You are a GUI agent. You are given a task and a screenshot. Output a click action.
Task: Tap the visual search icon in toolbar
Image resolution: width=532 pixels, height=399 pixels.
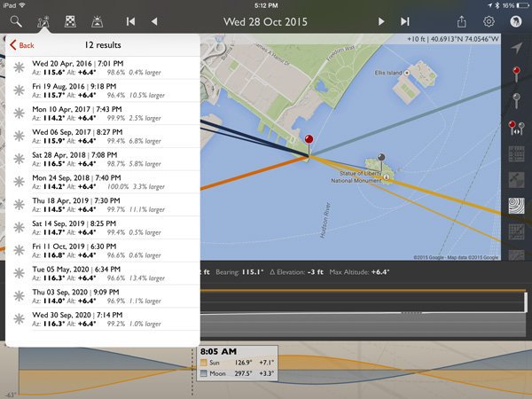point(43,20)
